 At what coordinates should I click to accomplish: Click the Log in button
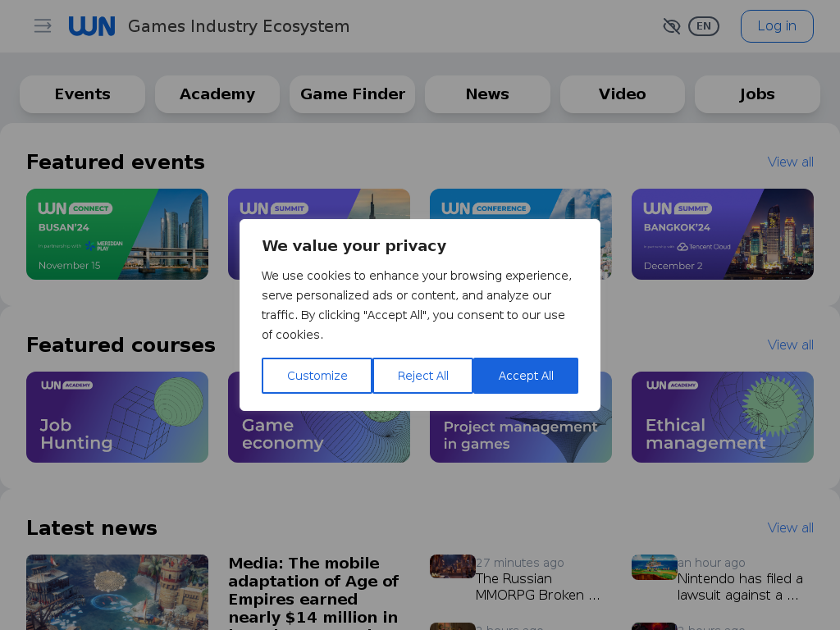[x=777, y=25]
